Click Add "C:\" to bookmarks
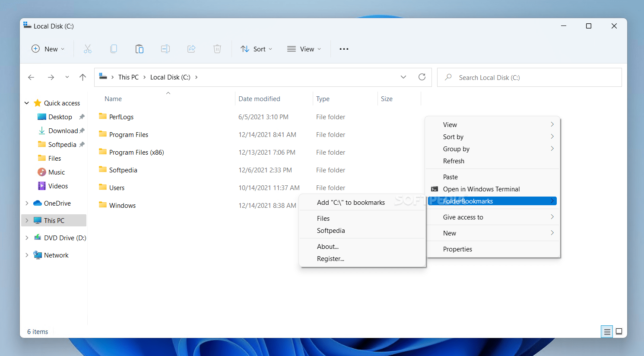The height and width of the screenshot is (356, 644). (x=351, y=202)
